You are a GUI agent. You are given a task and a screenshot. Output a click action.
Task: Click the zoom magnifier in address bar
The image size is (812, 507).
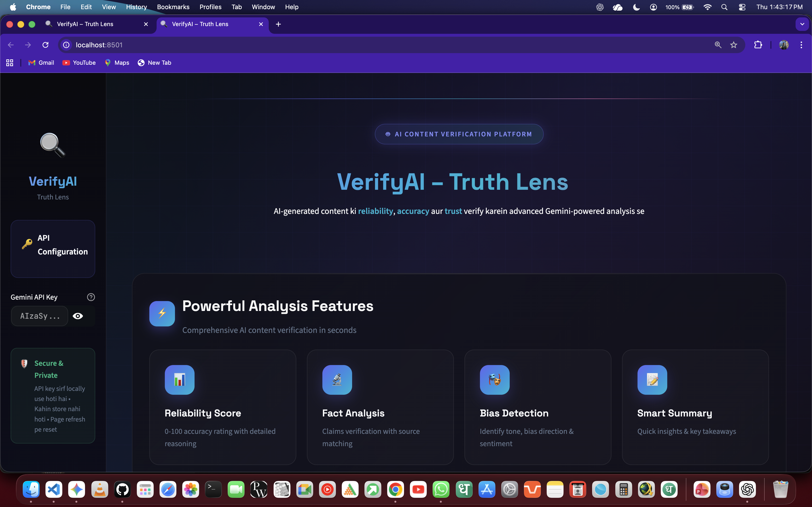point(718,45)
